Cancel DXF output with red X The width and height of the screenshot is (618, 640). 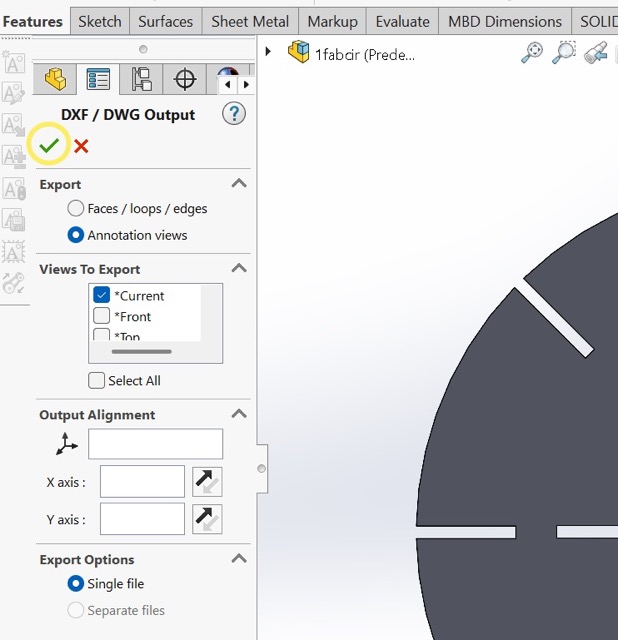(x=81, y=146)
